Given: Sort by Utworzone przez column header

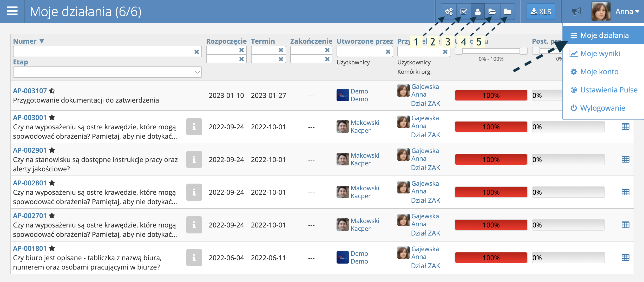Looking at the screenshot, I should point(365,41).
